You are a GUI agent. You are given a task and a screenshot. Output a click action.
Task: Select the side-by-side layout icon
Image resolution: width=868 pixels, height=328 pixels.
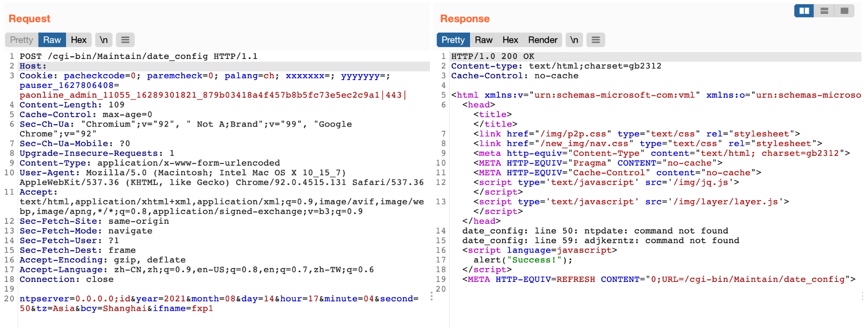click(804, 11)
